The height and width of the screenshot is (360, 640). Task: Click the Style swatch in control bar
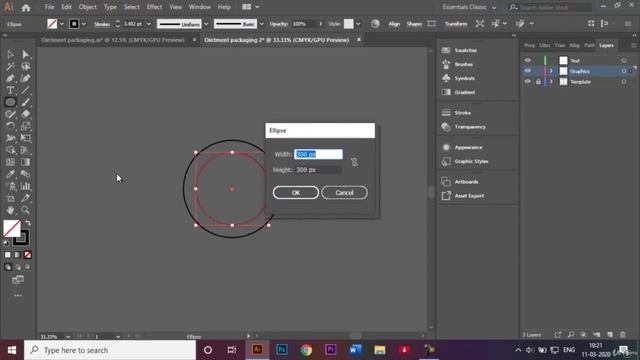tap(349, 24)
